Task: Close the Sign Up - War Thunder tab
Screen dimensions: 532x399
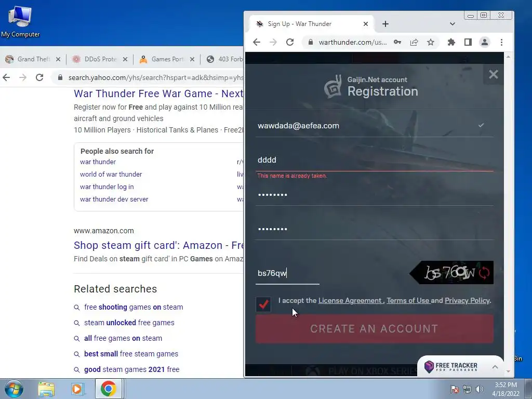Action: click(x=365, y=24)
